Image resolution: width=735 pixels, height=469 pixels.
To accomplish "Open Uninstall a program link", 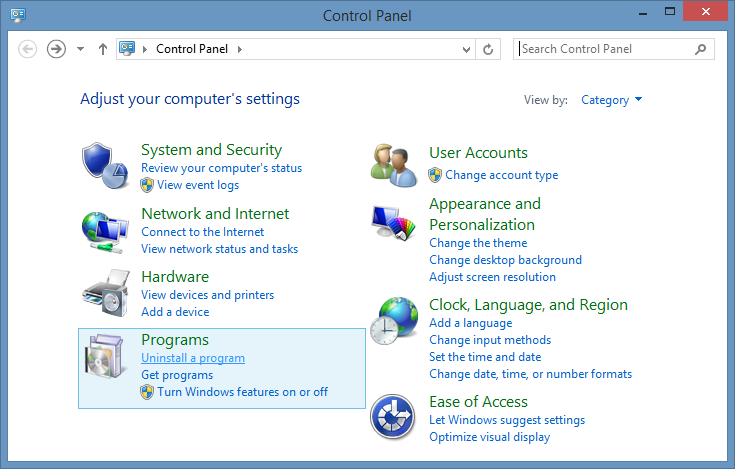I will coord(193,358).
